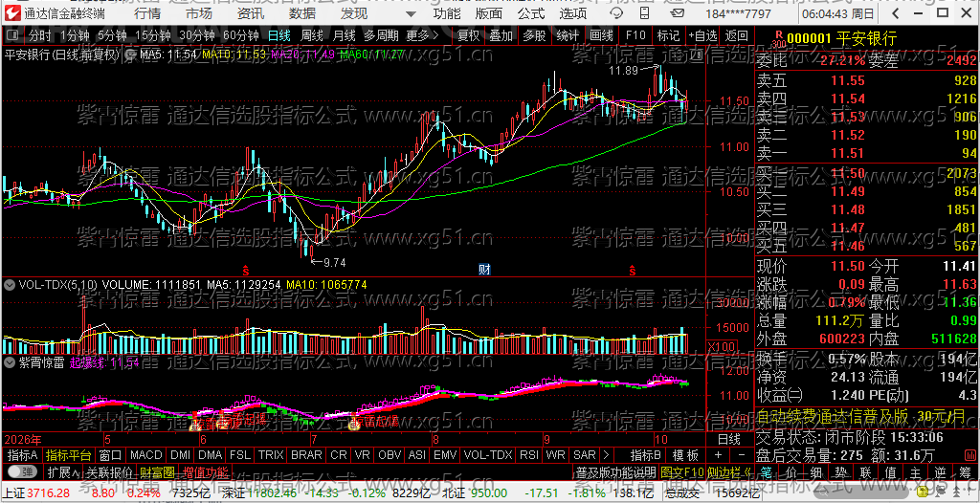Select the 周线 weekly period
This screenshot has width=980, height=503.
[x=311, y=35]
